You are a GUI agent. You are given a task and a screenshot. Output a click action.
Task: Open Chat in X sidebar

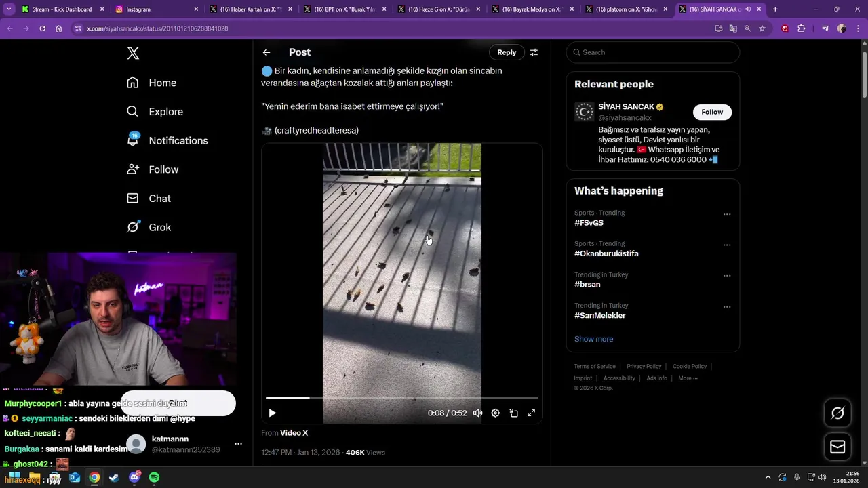tap(149, 199)
